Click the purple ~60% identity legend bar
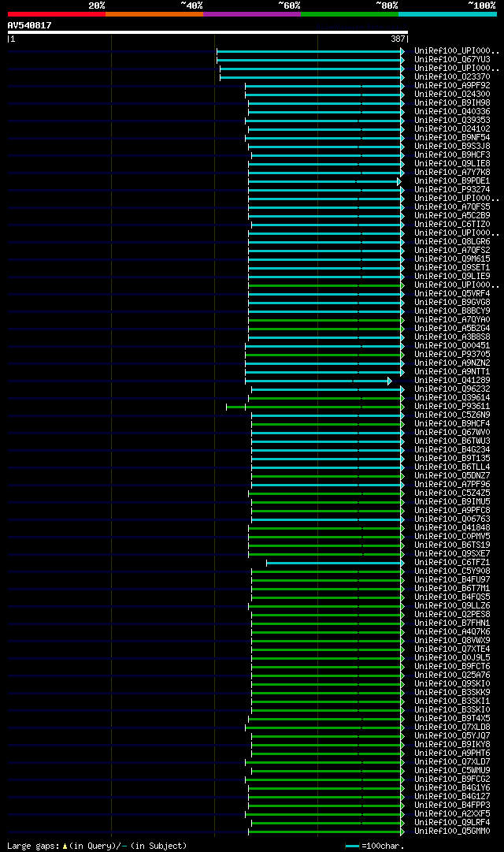Image resolution: width=504 pixels, height=852 pixels. tap(252, 14)
